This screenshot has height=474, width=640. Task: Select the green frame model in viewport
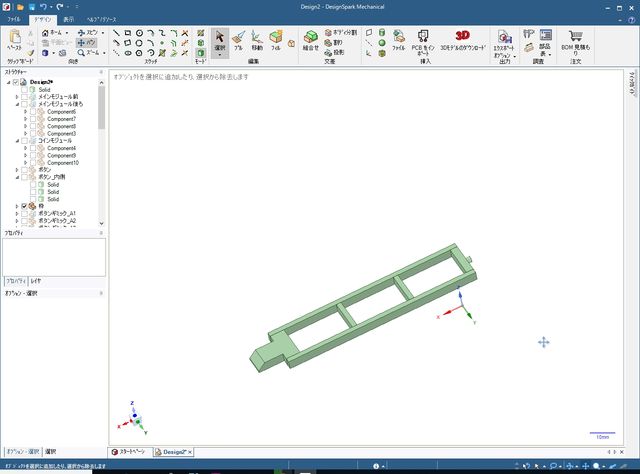pyautogui.click(x=361, y=310)
